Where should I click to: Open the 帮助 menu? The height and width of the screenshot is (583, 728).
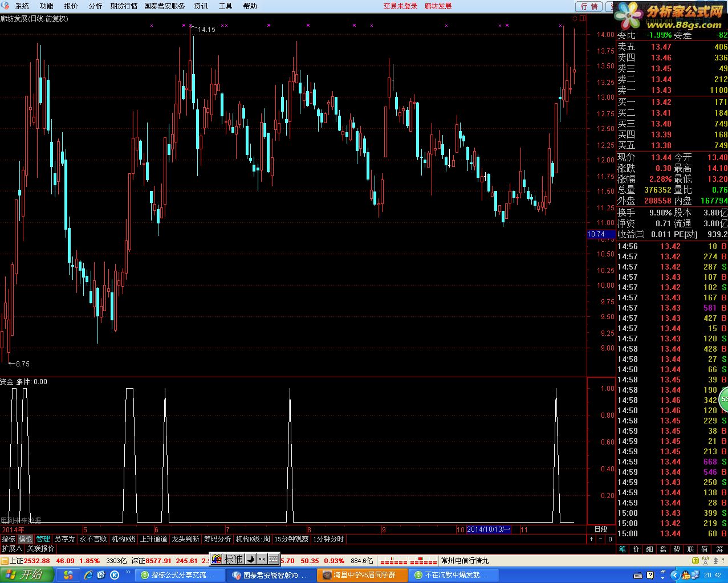(x=250, y=6)
